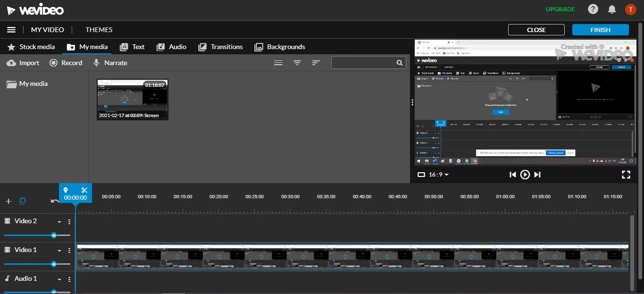The height and width of the screenshot is (294, 644).
Task: Click the timeline vertical scrollbar
Action: [632, 252]
